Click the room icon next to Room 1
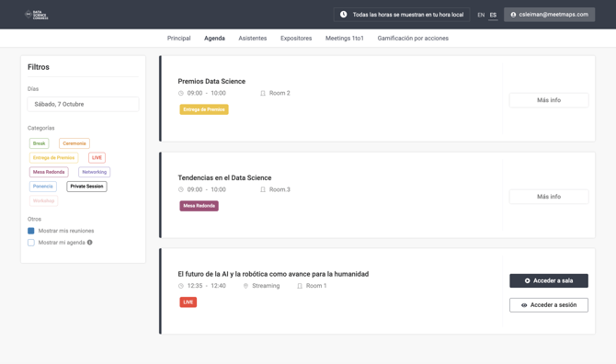This screenshot has height=364, width=616. (x=300, y=286)
